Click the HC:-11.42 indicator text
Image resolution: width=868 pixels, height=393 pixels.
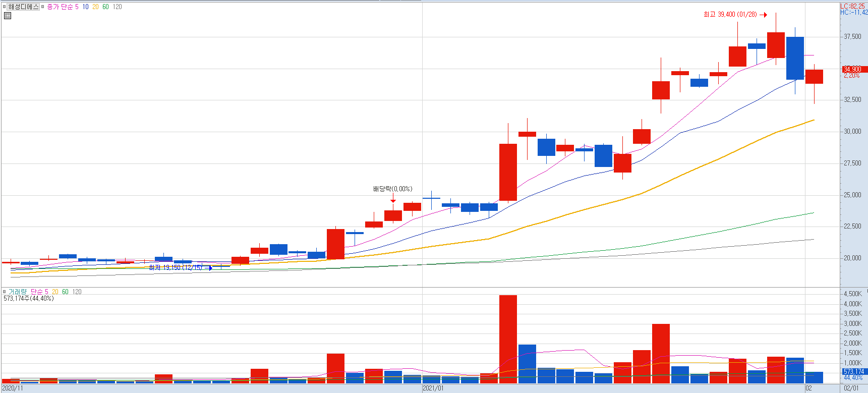[x=854, y=12]
